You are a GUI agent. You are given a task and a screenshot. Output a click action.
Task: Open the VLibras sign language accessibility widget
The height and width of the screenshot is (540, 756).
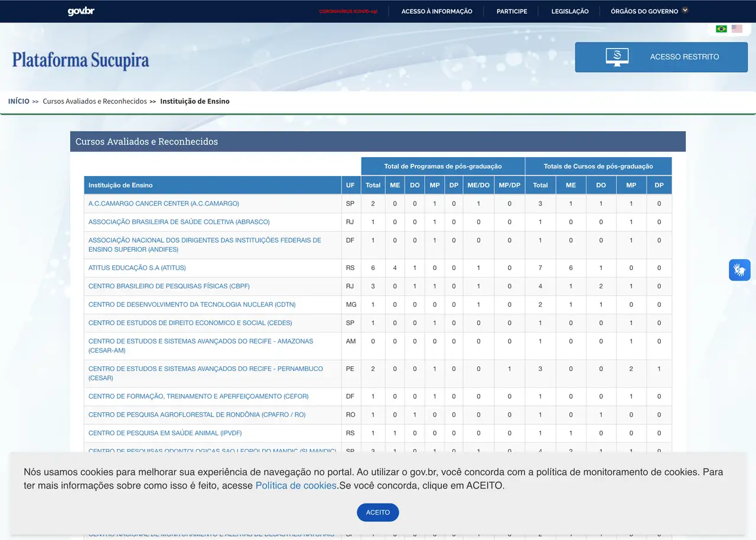point(739,270)
